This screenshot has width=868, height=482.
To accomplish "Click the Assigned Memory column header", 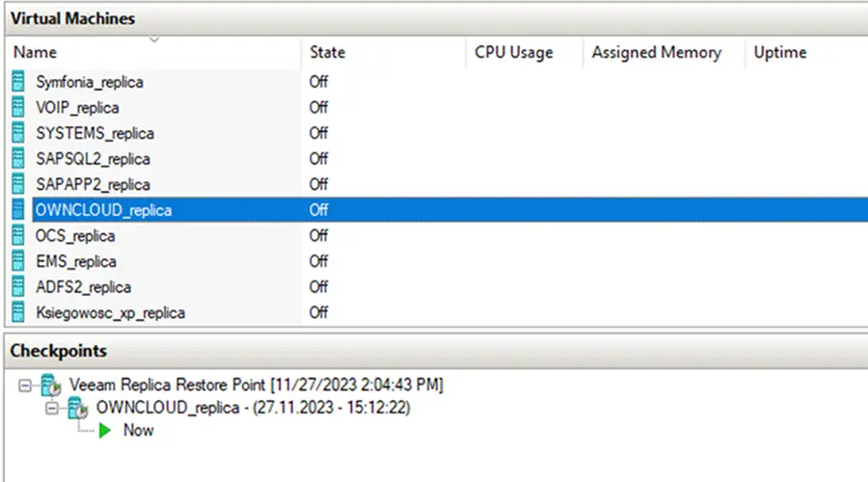I will pyautogui.click(x=656, y=52).
